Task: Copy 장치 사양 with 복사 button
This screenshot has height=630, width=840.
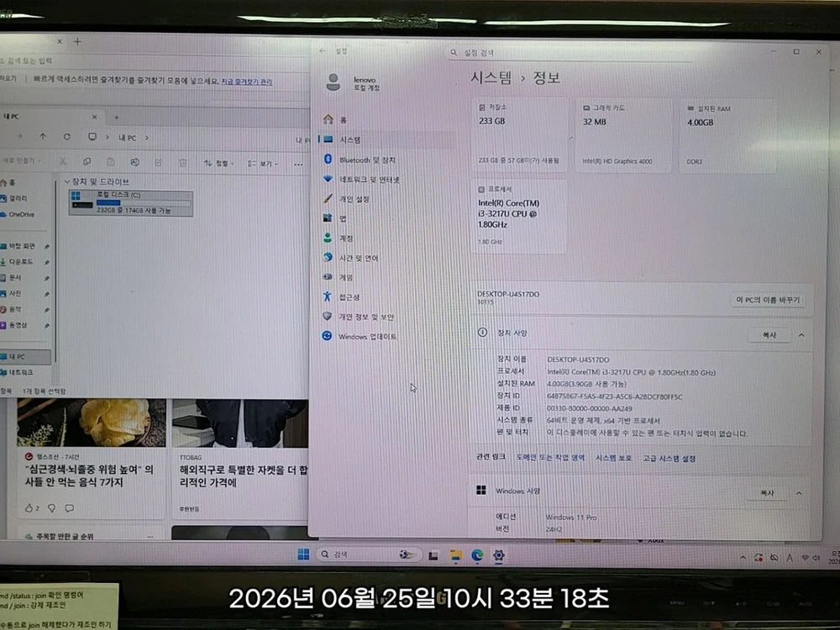Action: (769, 335)
